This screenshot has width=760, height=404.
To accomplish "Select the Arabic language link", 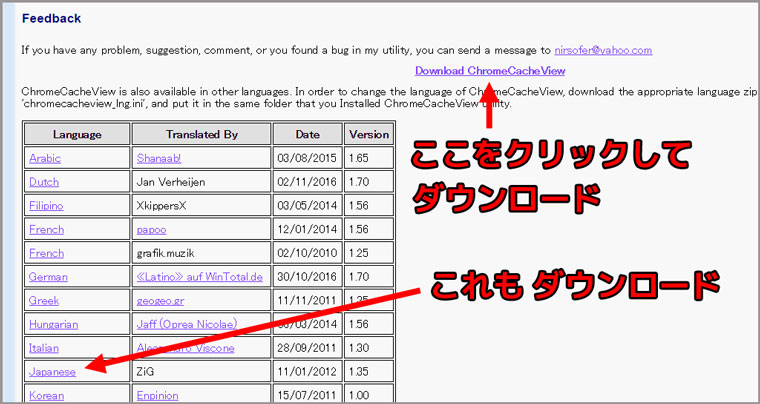I will (45, 158).
